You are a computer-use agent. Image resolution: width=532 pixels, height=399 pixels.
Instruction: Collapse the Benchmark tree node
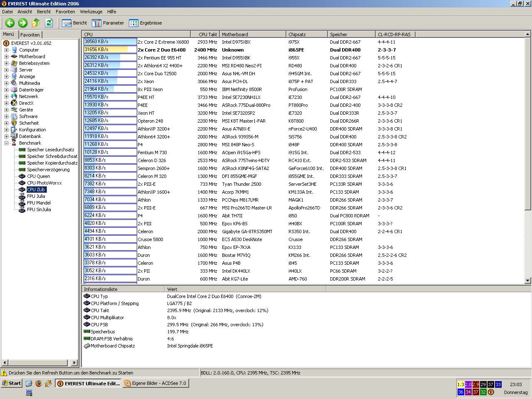point(7,143)
